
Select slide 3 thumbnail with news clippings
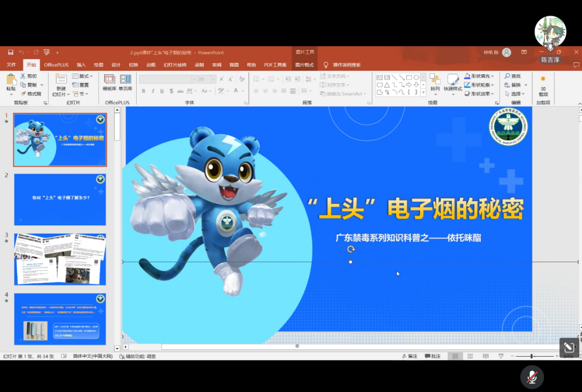60,260
